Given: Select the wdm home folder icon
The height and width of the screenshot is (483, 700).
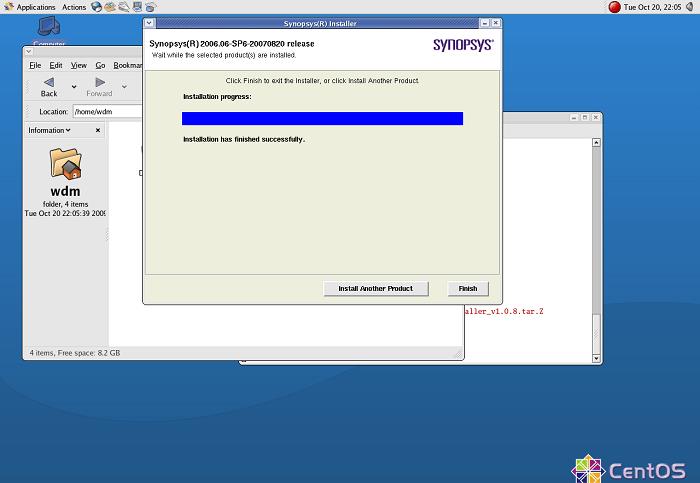Looking at the screenshot, I should click(x=65, y=163).
